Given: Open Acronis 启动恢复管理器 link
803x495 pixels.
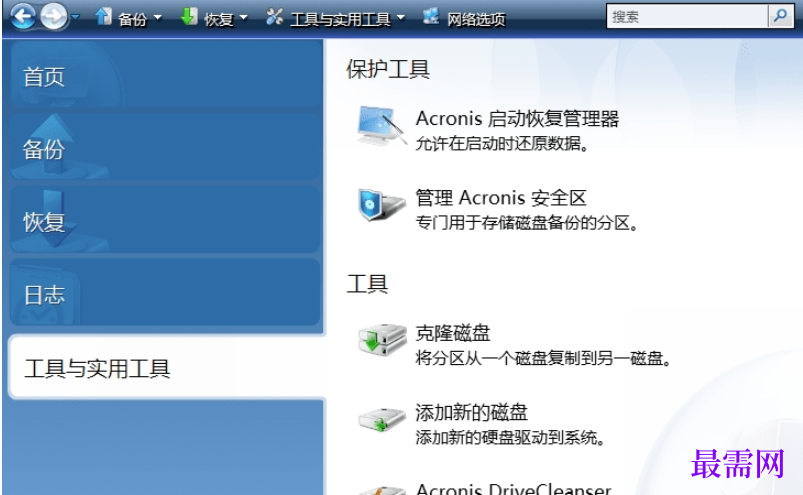Looking at the screenshot, I should [517, 119].
